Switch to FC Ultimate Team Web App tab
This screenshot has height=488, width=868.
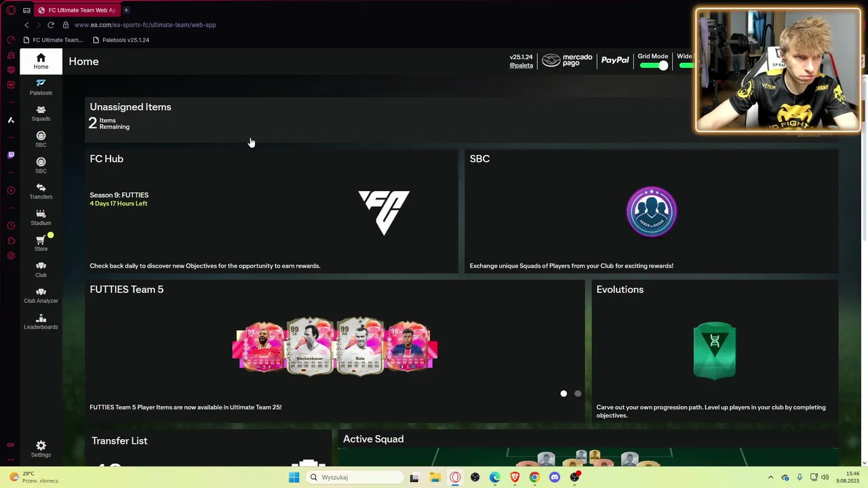pyautogui.click(x=77, y=10)
